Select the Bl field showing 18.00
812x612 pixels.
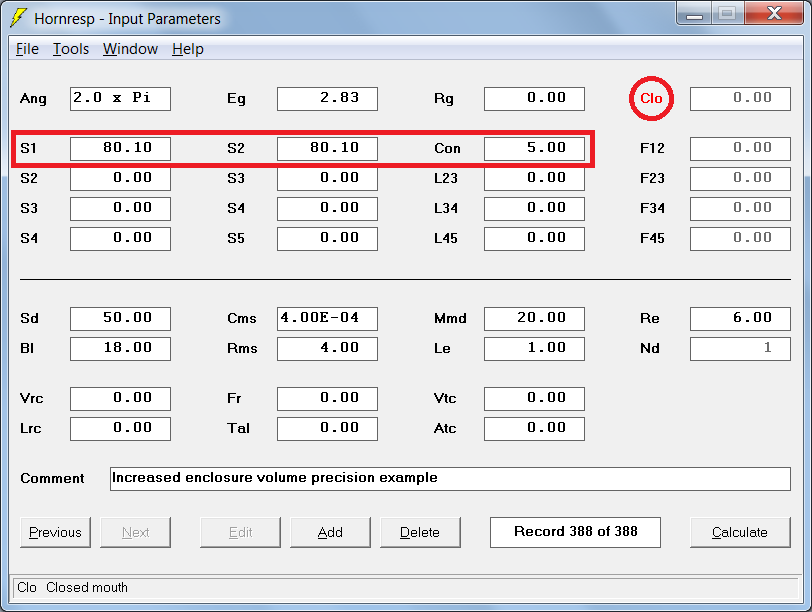[120, 348]
